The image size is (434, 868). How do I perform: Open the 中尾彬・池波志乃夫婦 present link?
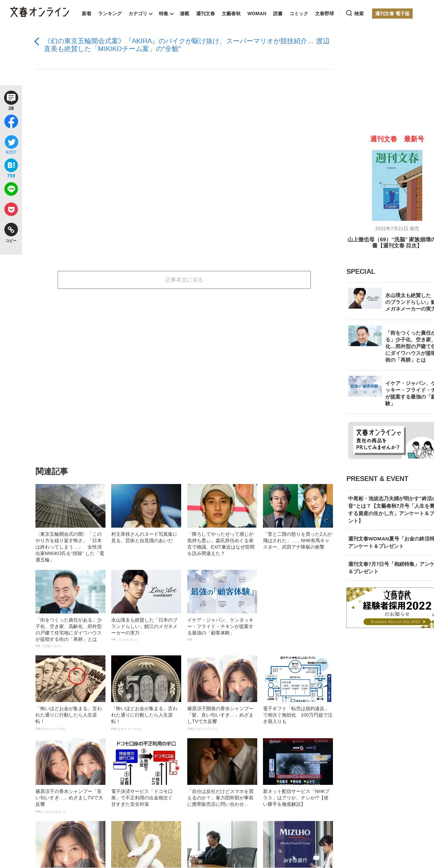[391, 509]
